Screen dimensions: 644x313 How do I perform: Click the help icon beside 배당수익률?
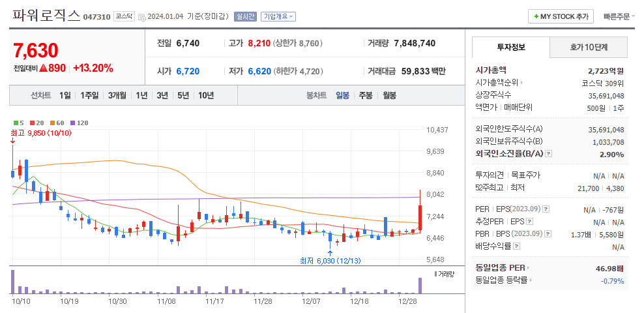tap(517, 246)
